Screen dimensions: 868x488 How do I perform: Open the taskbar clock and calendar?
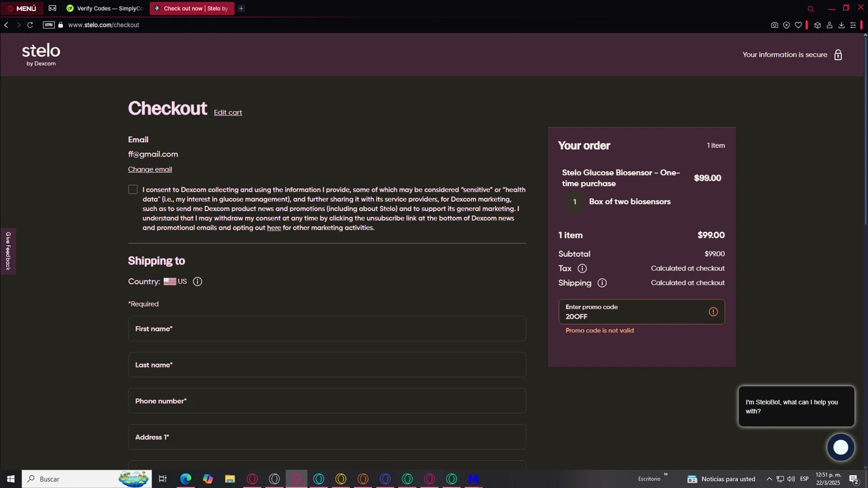coord(828,479)
